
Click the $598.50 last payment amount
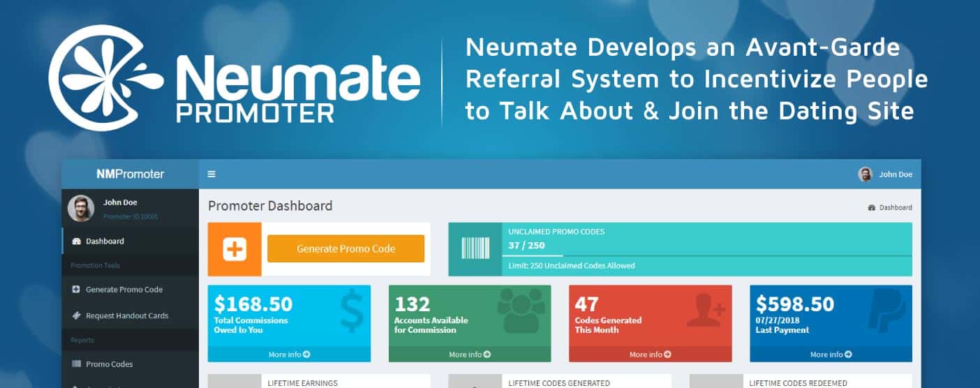(x=795, y=304)
